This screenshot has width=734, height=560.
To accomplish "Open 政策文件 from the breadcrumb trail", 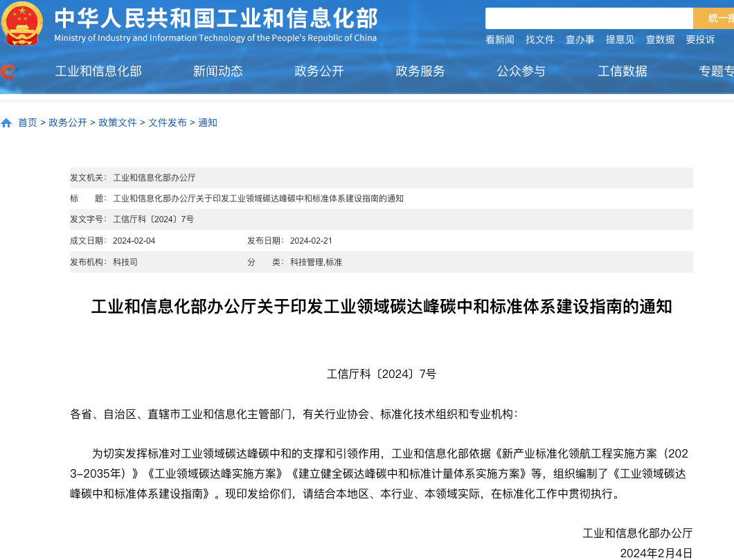I will point(117,123).
